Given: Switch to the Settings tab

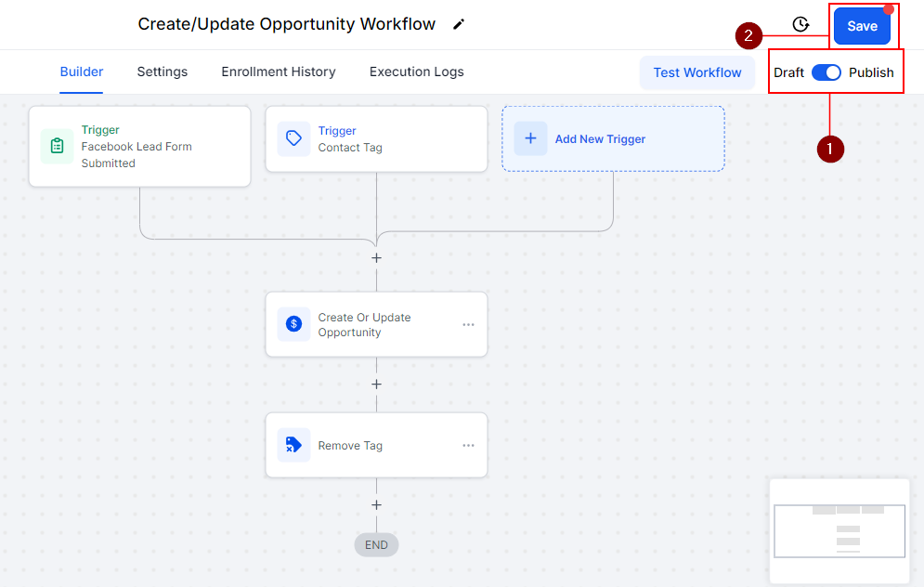Looking at the screenshot, I should (x=163, y=72).
